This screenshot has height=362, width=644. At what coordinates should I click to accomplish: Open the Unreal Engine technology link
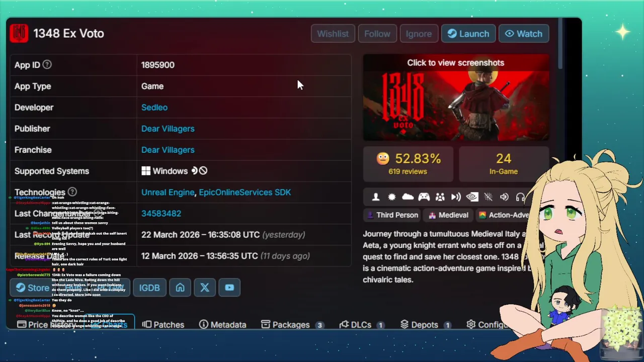pyautogui.click(x=168, y=192)
